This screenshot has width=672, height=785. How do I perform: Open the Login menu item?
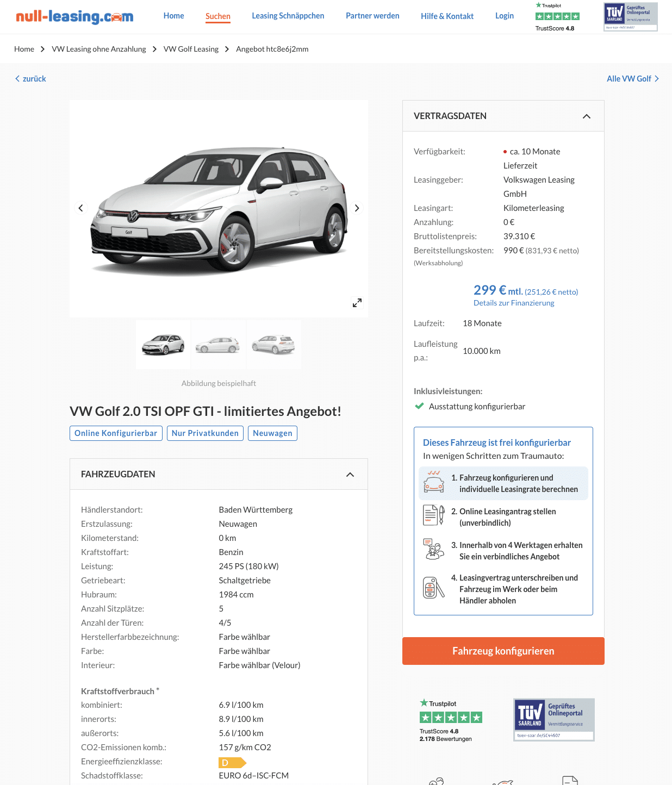[505, 16]
